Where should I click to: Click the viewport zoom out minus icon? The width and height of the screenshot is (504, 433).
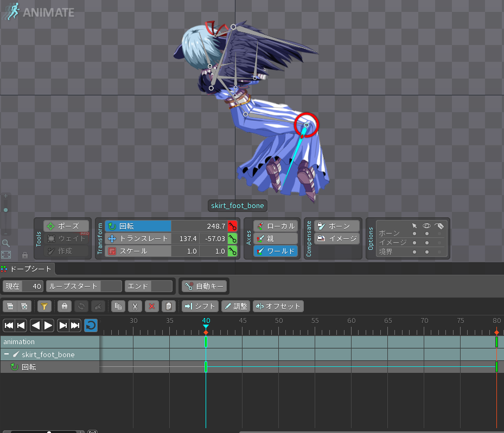6,234
